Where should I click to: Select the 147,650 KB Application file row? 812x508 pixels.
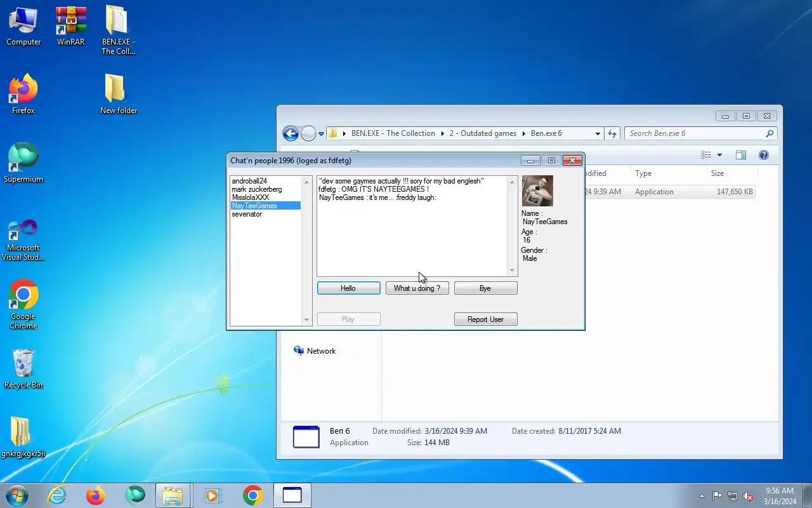coord(669,192)
